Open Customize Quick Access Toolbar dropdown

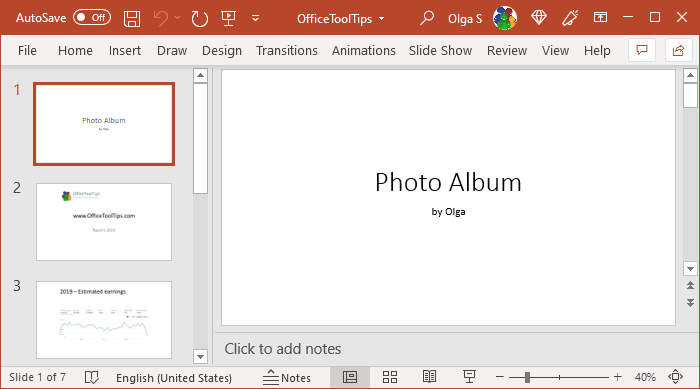(x=255, y=18)
